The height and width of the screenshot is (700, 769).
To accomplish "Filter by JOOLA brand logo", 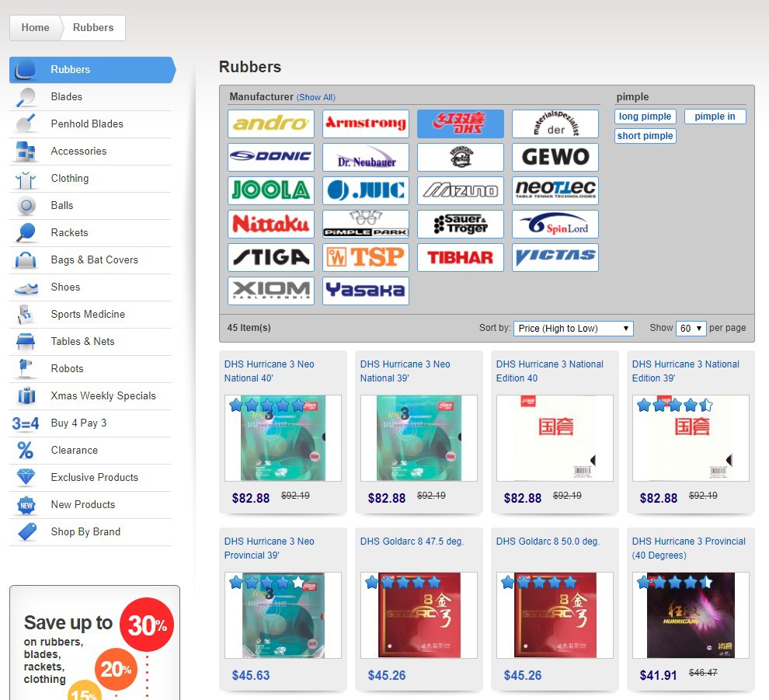I will [x=271, y=190].
